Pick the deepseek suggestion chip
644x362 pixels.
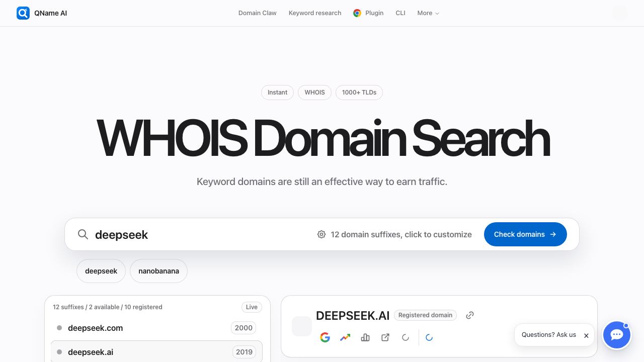coord(101,271)
